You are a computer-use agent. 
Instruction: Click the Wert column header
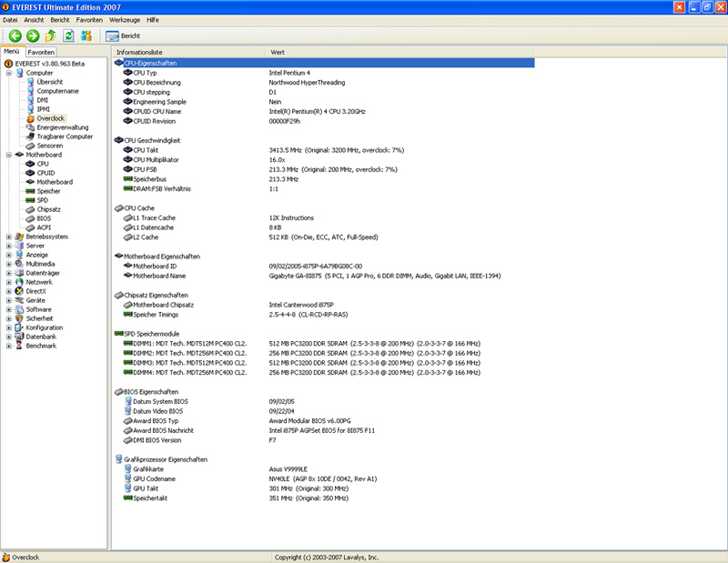[x=399, y=53]
